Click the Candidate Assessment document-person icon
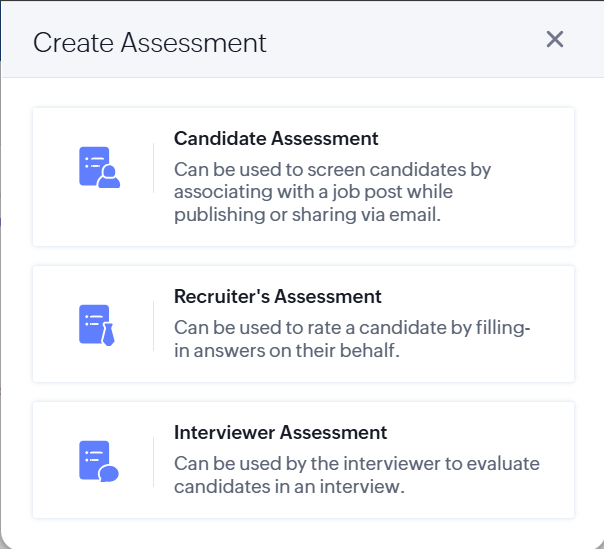 coord(98,168)
